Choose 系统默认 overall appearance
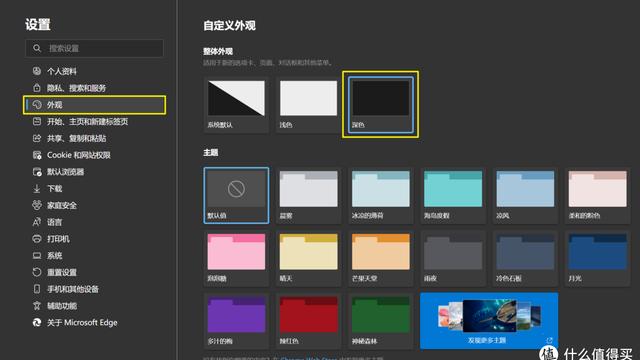The width and height of the screenshot is (640, 360). [236, 105]
